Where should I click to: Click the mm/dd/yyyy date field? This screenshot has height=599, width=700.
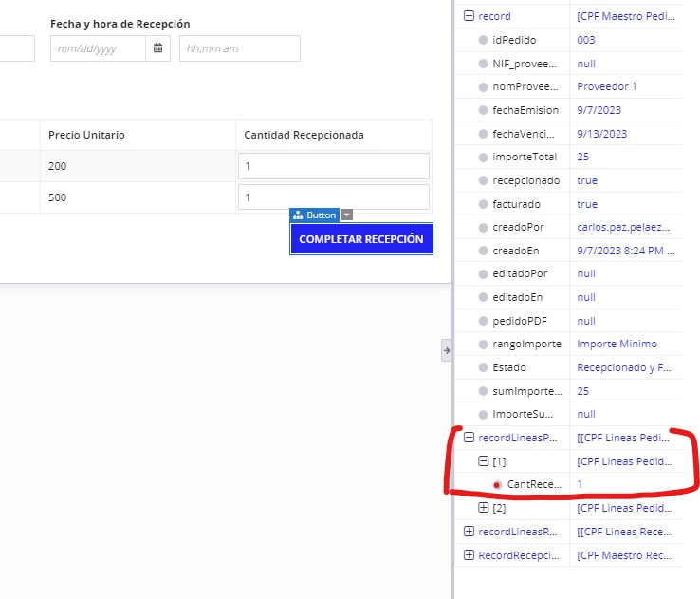[99, 48]
